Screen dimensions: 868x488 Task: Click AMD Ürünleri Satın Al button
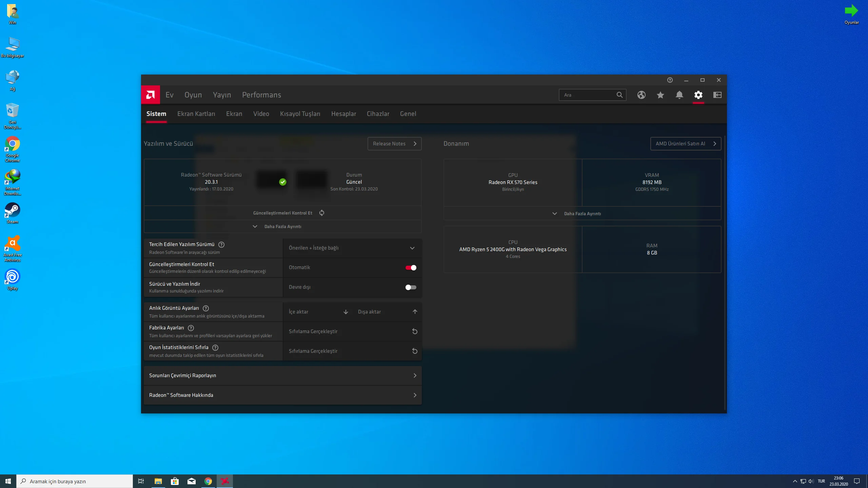(x=685, y=144)
